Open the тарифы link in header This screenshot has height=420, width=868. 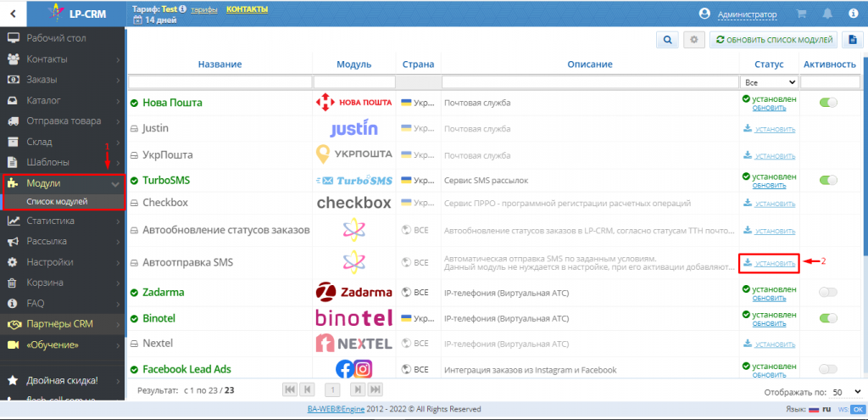point(204,9)
